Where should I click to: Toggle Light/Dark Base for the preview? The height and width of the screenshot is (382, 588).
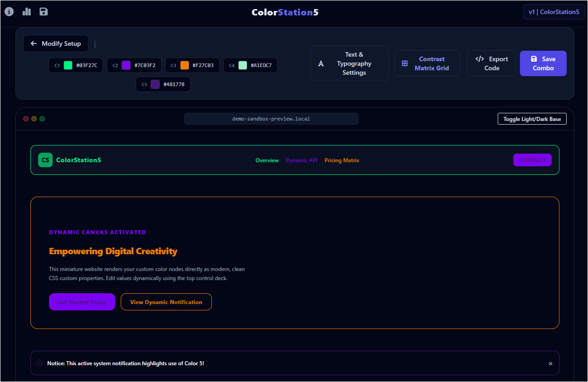(x=532, y=119)
